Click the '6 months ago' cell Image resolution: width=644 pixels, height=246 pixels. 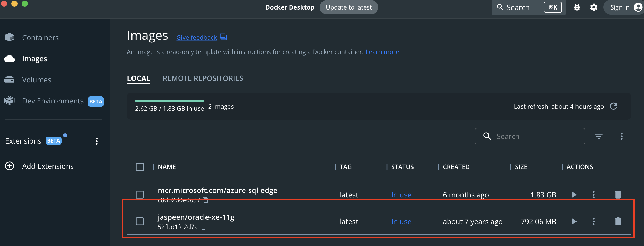[x=466, y=195]
